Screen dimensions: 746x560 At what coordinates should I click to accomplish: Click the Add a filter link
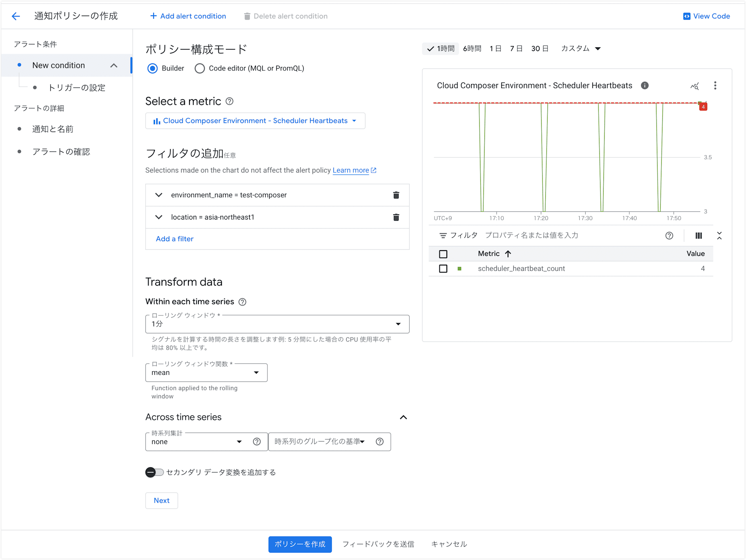174,238
